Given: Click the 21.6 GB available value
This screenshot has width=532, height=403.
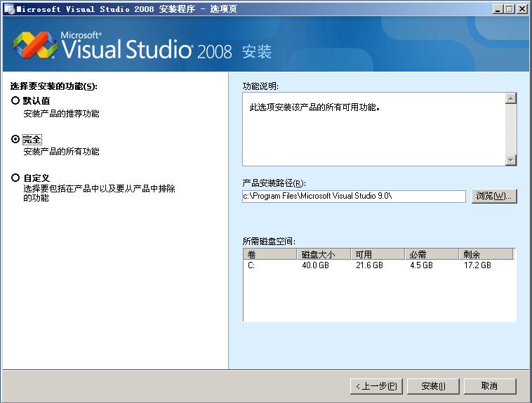Looking at the screenshot, I should click(x=369, y=265).
